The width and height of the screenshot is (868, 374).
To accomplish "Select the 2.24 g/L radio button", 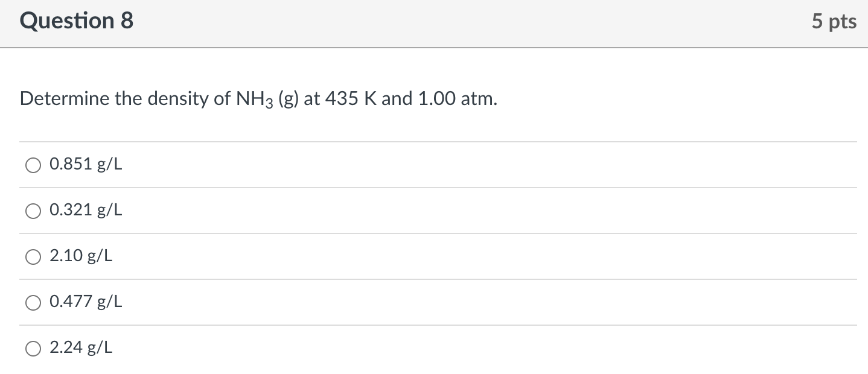I will point(33,348).
